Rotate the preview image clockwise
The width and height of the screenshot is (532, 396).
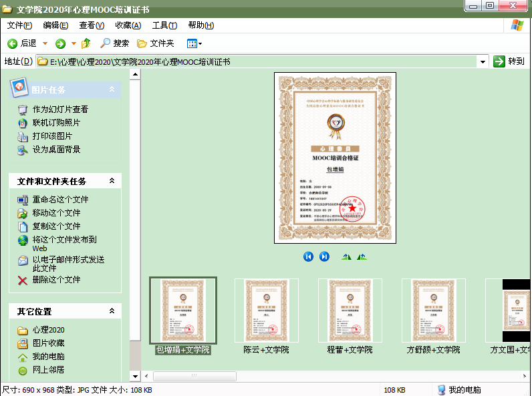click(346, 256)
